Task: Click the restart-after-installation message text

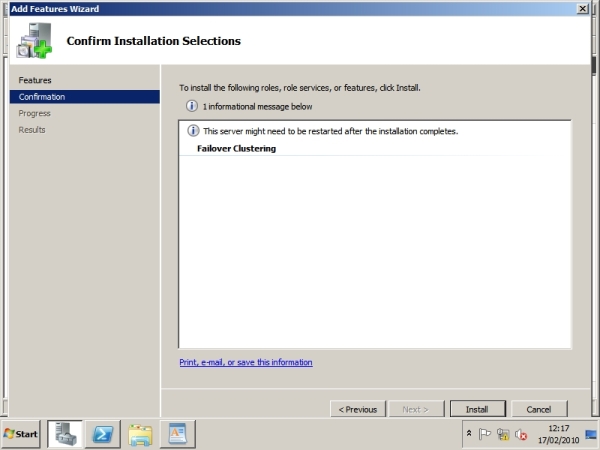Action: 331,131
